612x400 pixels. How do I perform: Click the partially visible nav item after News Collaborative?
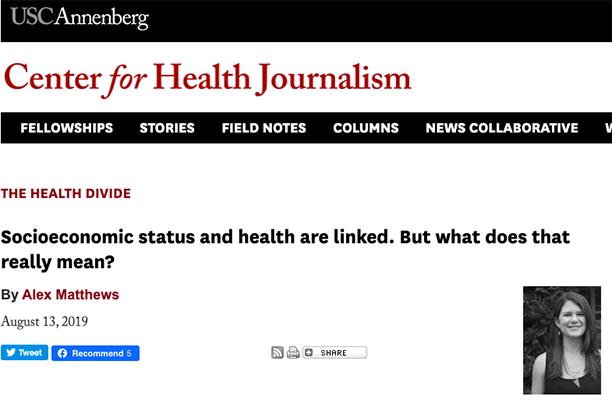tap(607, 128)
